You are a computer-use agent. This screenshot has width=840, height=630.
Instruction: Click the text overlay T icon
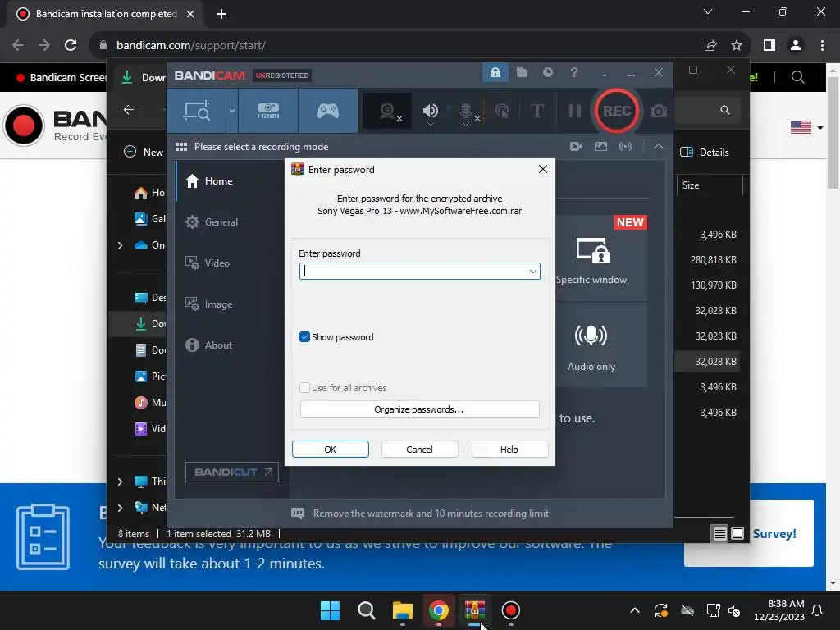click(x=536, y=111)
